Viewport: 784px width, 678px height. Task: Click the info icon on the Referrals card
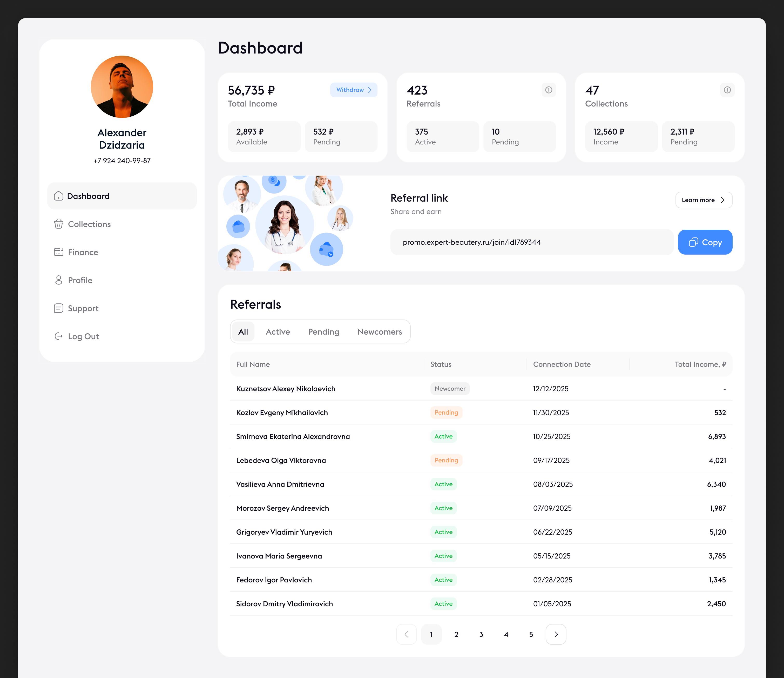[x=549, y=90]
